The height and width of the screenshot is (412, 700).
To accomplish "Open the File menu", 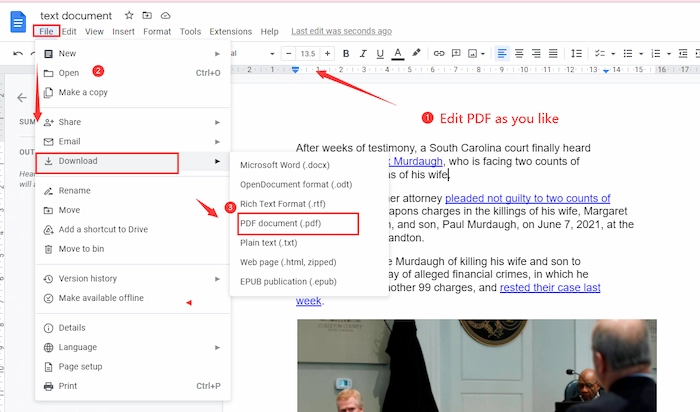I will point(46,31).
